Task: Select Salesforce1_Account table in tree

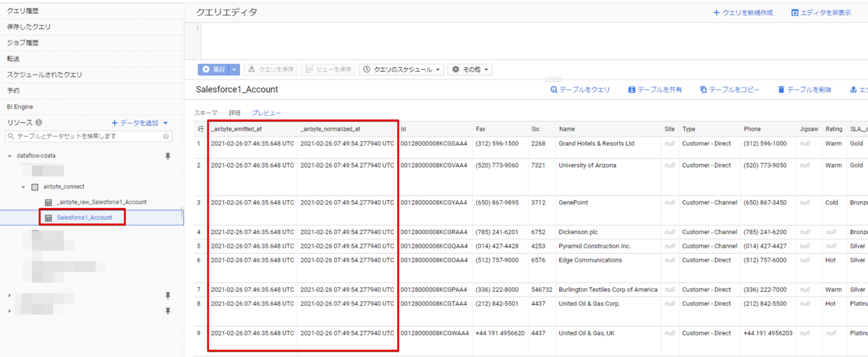Action: [84, 218]
